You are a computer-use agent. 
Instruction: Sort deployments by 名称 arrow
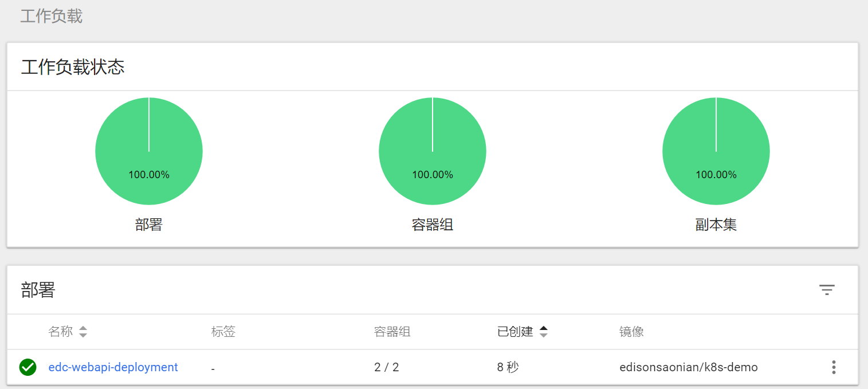(x=83, y=332)
